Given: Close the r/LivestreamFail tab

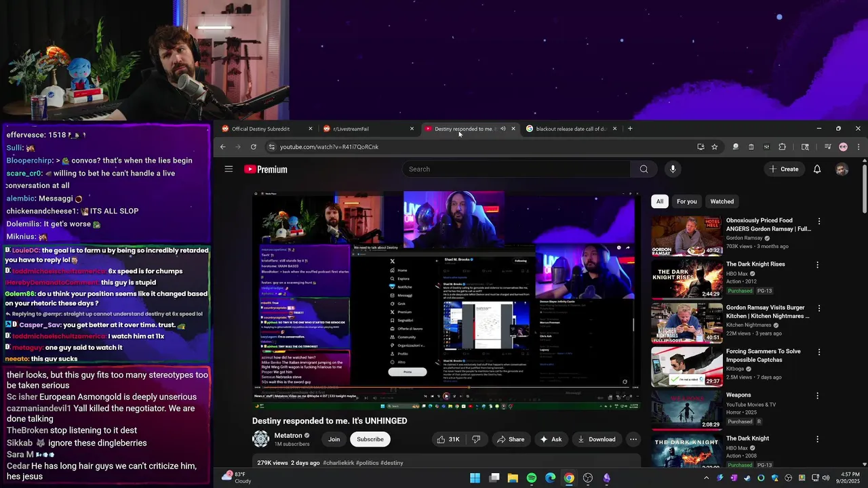Looking at the screenshot, I should (412, 129).
